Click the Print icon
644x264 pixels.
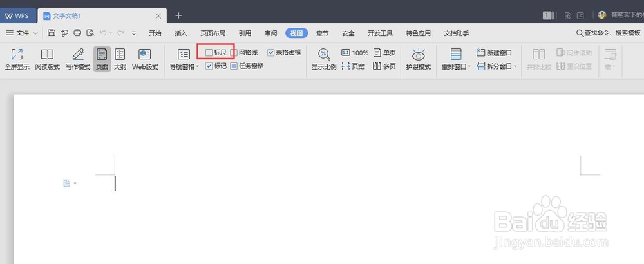point(77,33)
